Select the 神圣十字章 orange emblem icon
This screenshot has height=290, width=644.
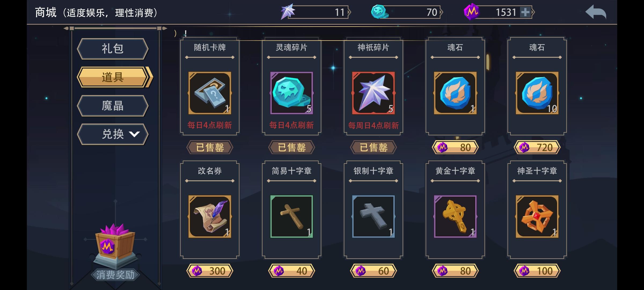[x=537, y=216]
